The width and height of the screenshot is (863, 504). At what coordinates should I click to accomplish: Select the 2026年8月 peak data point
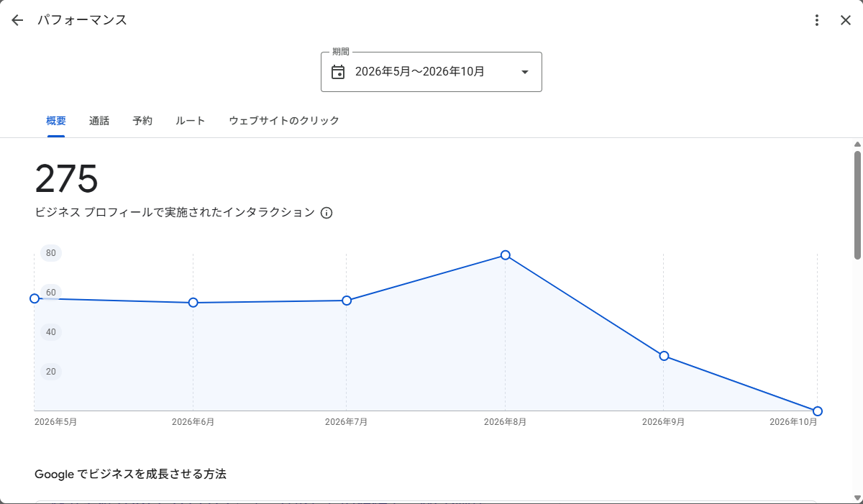point(506,255)
